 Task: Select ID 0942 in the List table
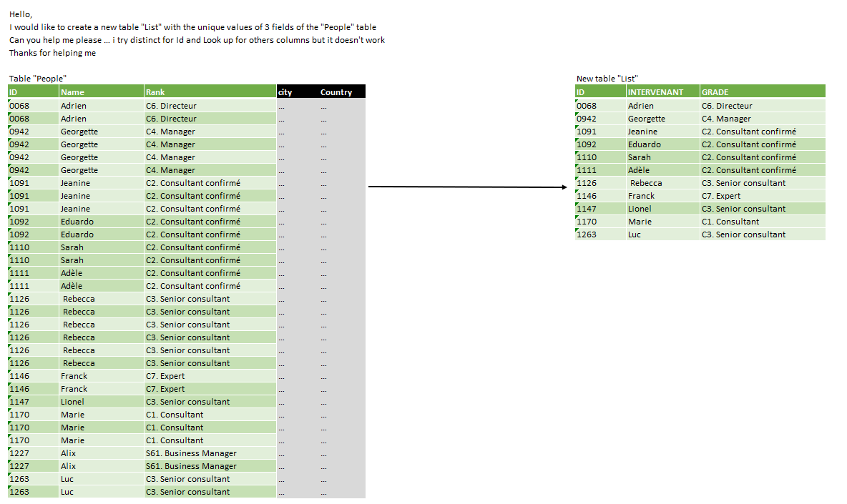[x=601, y=119]
